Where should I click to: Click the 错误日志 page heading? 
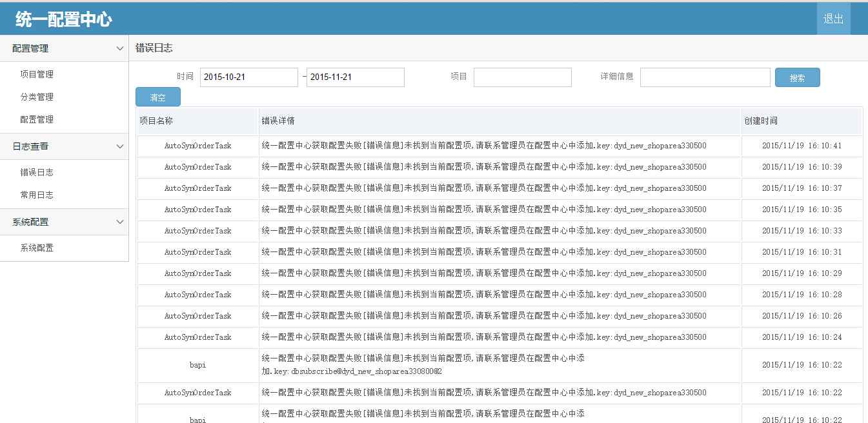point(154,48)
